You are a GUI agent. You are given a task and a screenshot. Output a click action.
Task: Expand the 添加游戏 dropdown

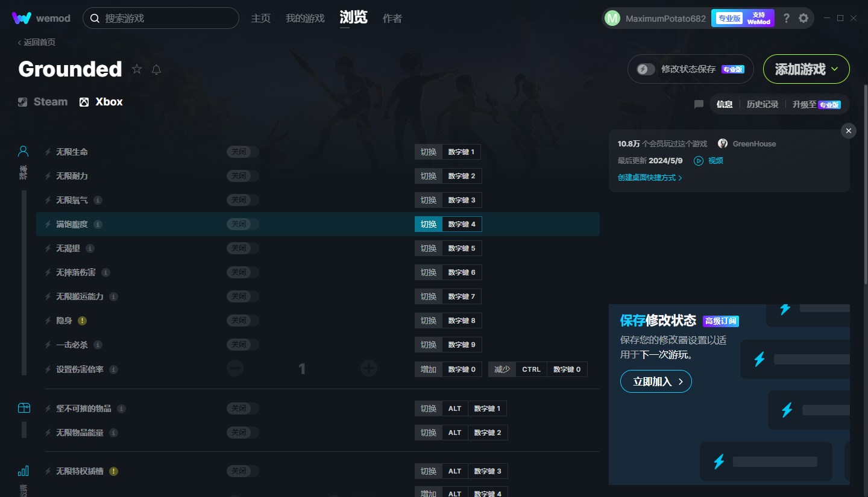[x=807, y=69]
